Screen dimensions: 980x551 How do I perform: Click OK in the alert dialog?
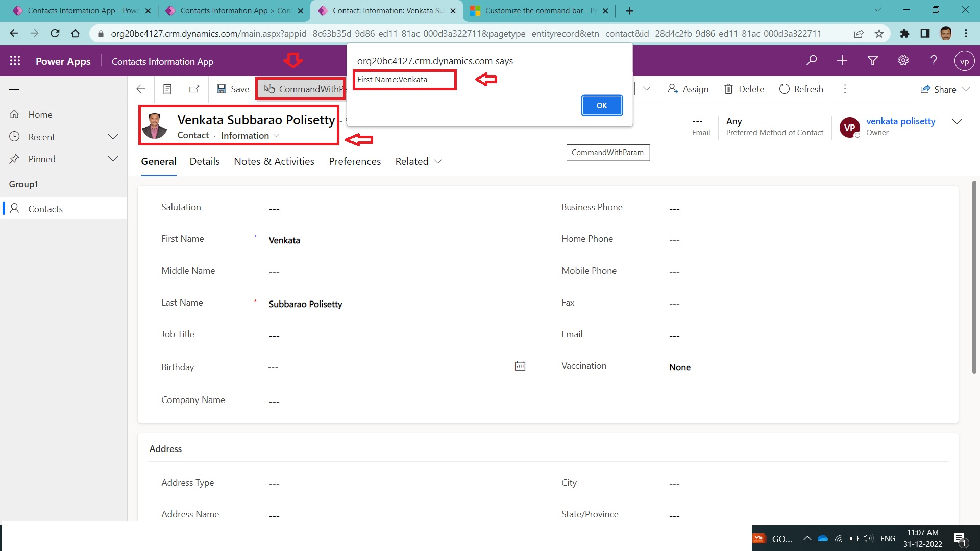(x=602, y=105)
